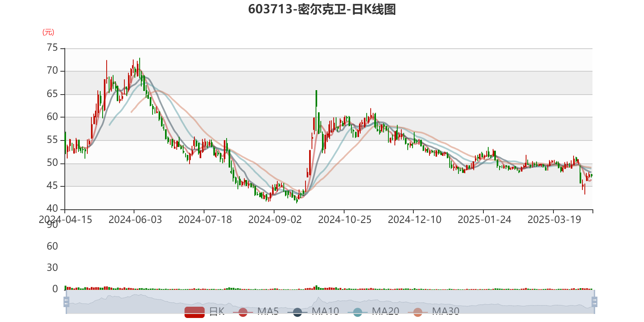The height and width of the screenshot is (322, 644).
Task: Click the 2025-01-24 date axis label
Action: coord(484,220)
